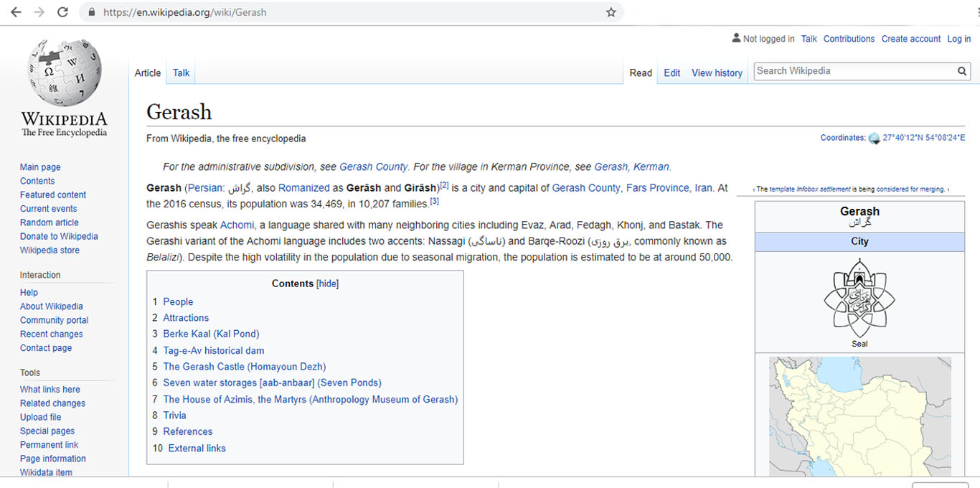Screen dimensions: 980x488
Task: Open the Gerash city seal image
Action: tap(859, 298)
